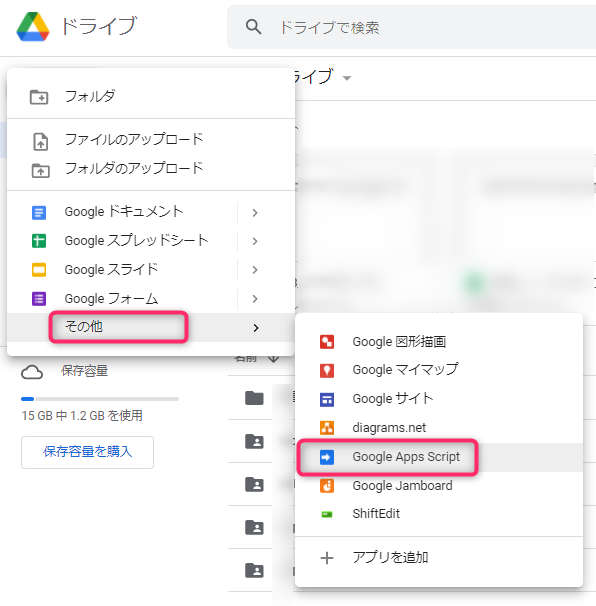Click the ドライブ product name text
Viewport: 596px width, 606px height.
click(99, 26)
